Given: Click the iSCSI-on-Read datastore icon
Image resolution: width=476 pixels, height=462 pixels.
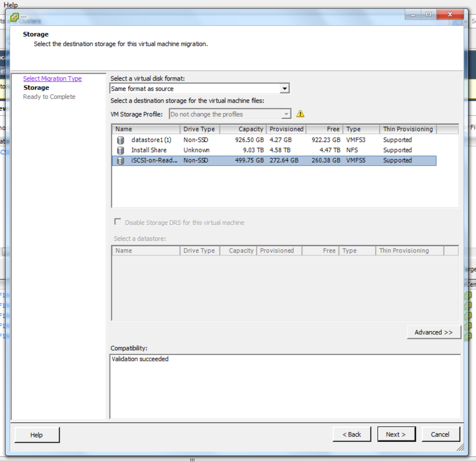Looking at the screenshot, I should click(x=121, y=161).
